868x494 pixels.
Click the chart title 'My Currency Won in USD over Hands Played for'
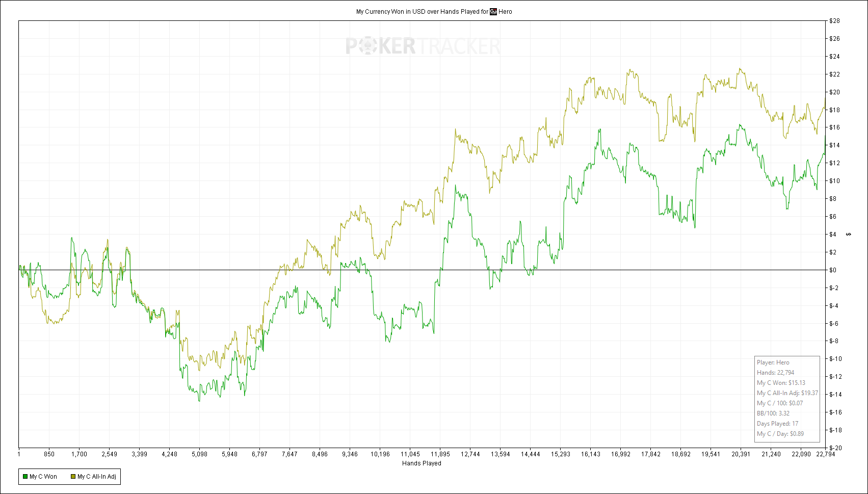point(422,12)
